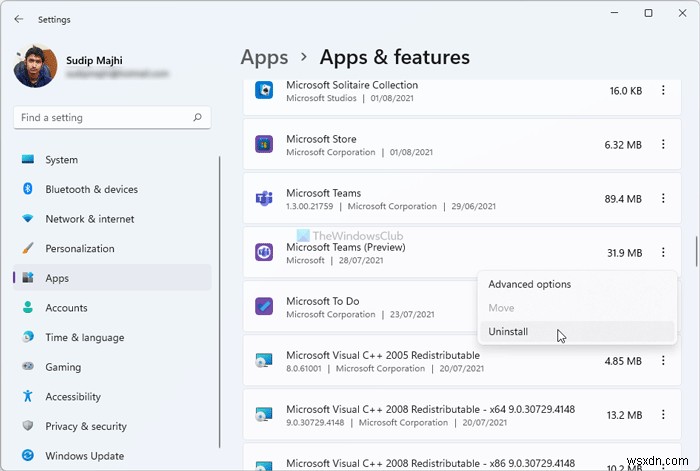
Task: Click the Microsoft Store app icon
Action: pos(264,145)
